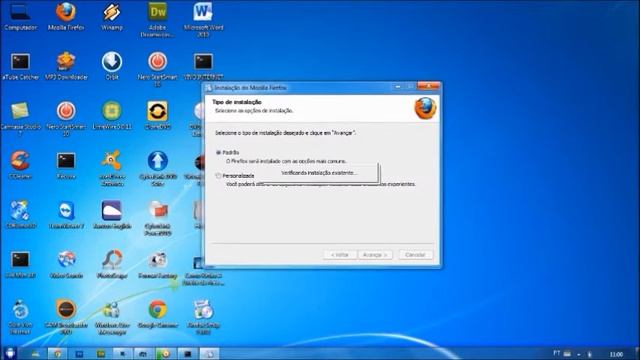640x360 pixels.
Task: Launch the TeamViewer 7 shortcut
Action: 66,215
